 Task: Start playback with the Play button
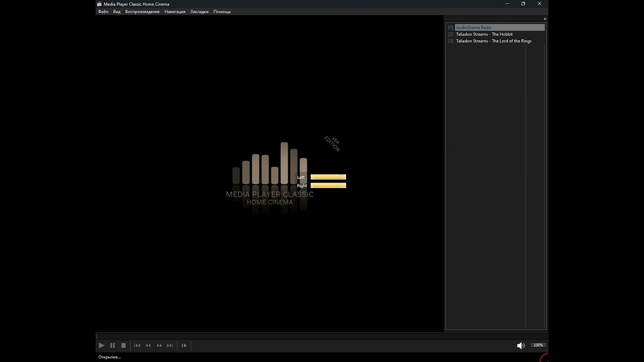coord(101,345)
